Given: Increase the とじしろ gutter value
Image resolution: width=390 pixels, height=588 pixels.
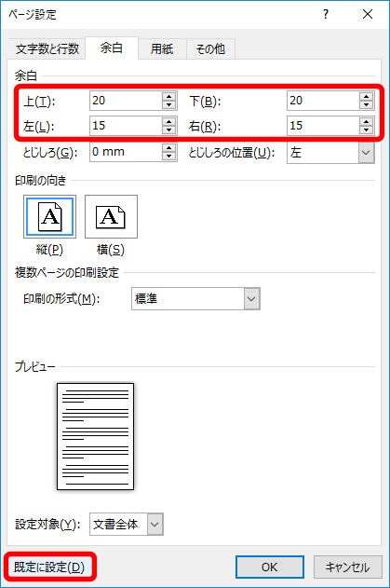Looking at the screenshot, I should click(169, 148).
